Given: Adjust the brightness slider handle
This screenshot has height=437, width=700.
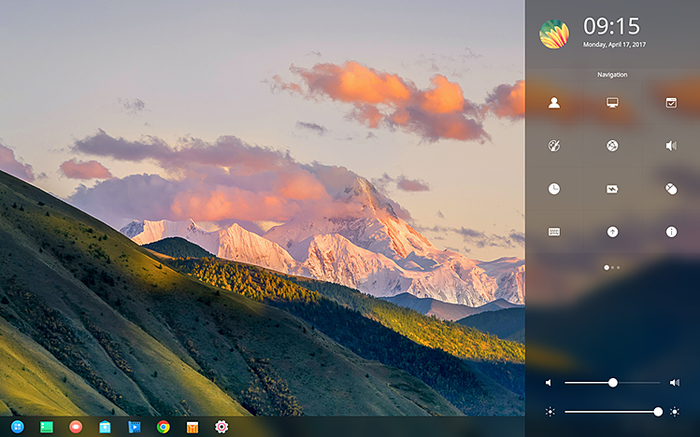Looking at the screenshot, I should [658, 412].
